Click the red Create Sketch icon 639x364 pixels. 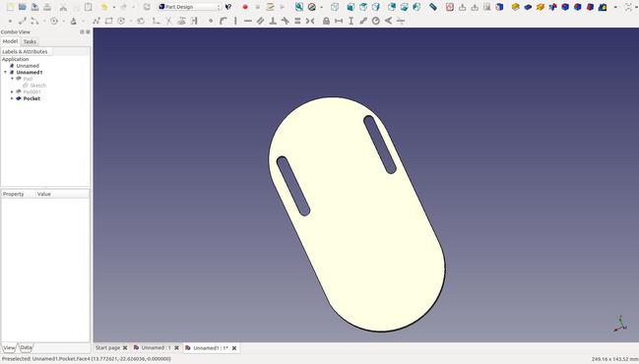450,7
